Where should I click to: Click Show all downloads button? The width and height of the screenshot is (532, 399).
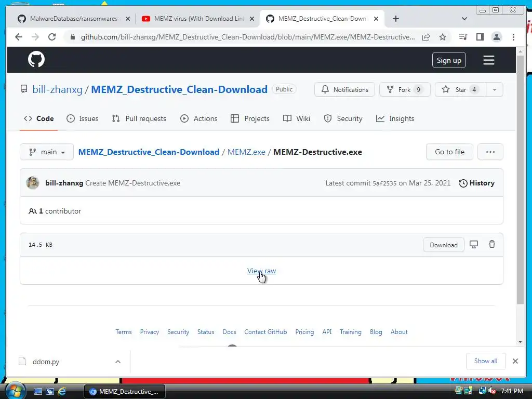486,361
